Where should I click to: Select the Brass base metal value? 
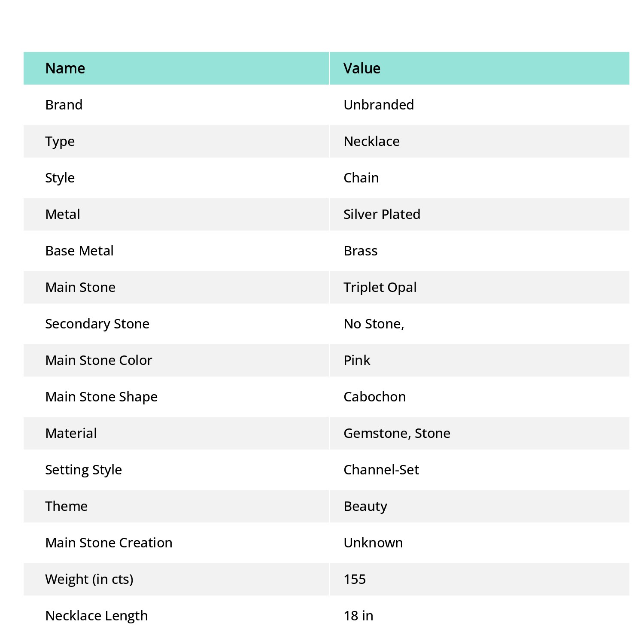[361, 251]
